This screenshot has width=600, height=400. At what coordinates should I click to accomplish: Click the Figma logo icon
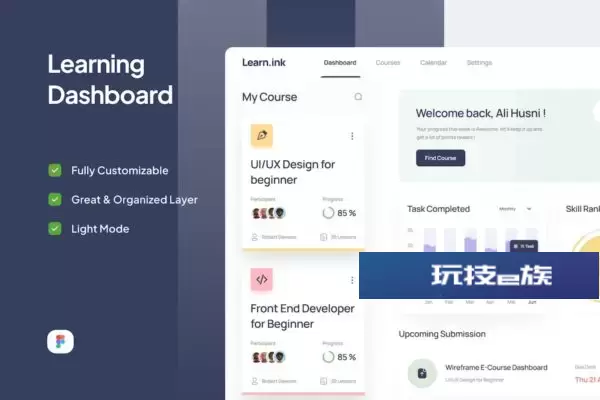pyautogui.click(x=60, y=341)
